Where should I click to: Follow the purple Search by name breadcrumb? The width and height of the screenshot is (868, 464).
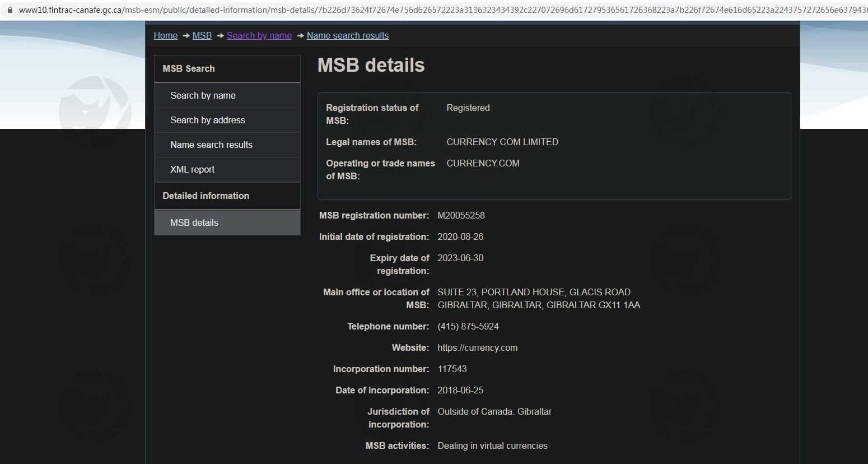(x=259, y=36)
